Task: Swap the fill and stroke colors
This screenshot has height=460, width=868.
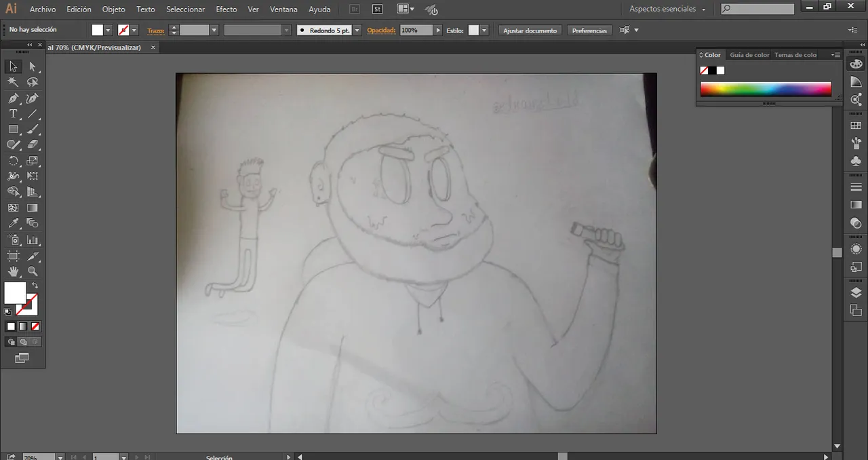Action: click(x=35, y=286)
